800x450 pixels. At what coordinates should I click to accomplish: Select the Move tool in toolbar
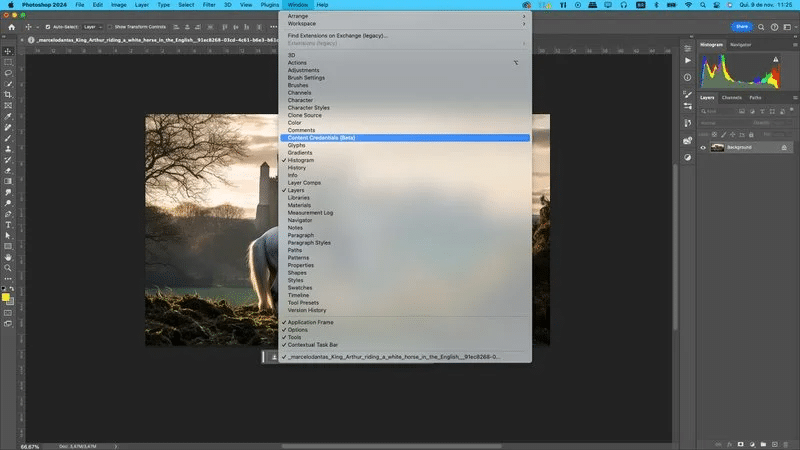pos(8,50)
